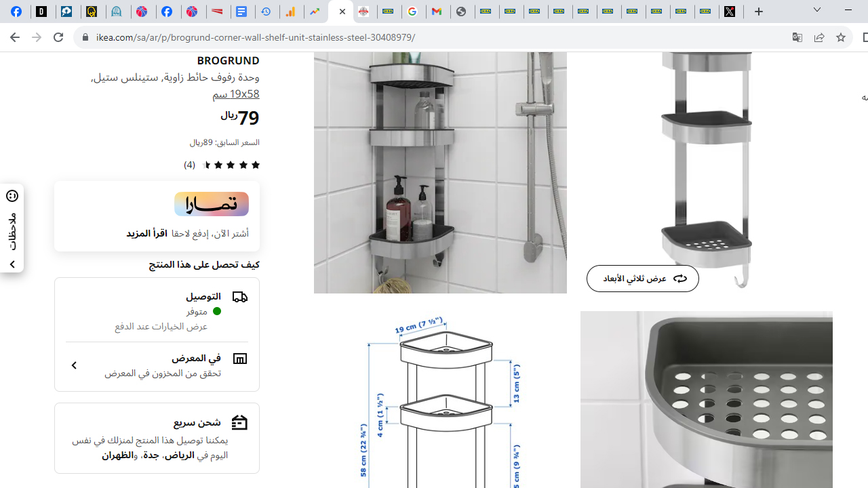Viewport: 868px width, 488px height.
Task: Click the in-store showroom icon
Action: click(x=239, y=359)
